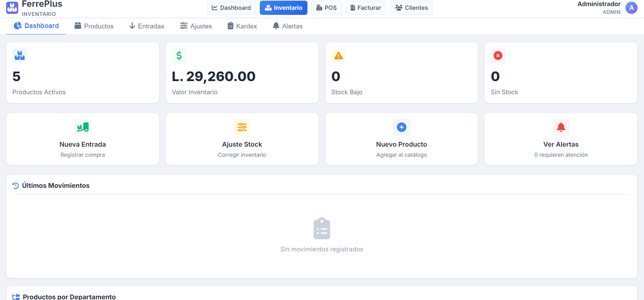Go to Facturar in top navigation
Screen dimensions: 644x300
[x=366, y=8]
